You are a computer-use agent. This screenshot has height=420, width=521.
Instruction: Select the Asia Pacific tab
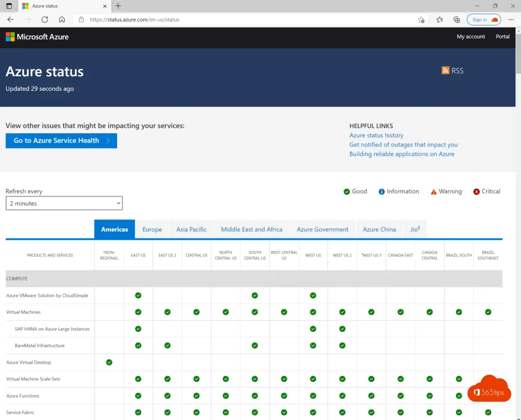point(191,230)
